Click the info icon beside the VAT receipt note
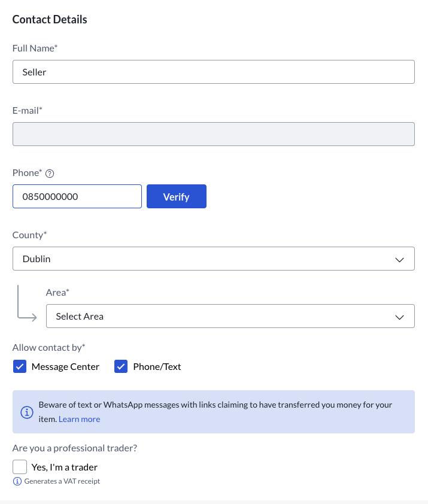The width and height of the screenshot is (428, 504). (x=17, y=481)
